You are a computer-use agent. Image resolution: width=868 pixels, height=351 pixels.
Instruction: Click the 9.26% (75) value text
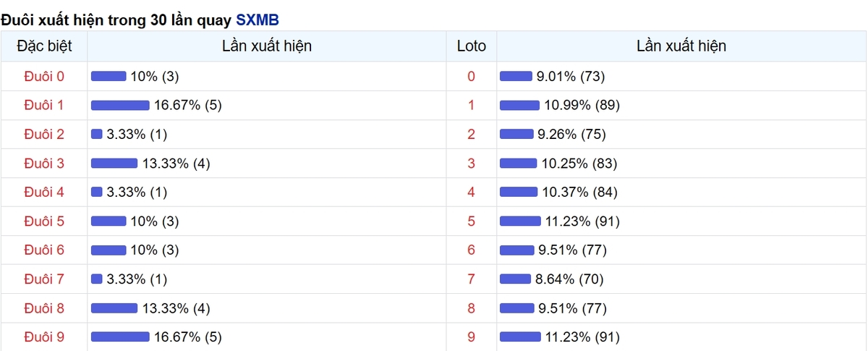coord(572,134)
